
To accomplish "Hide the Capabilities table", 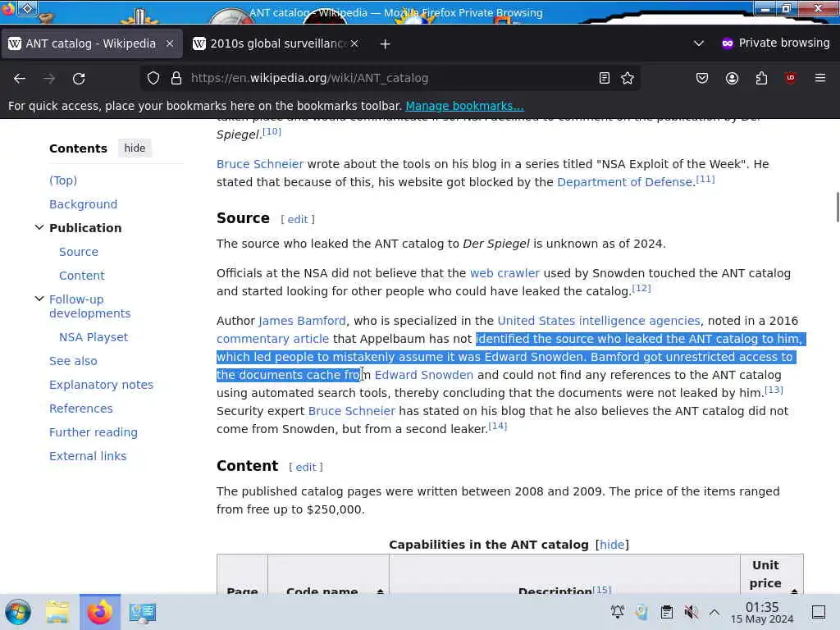I will coord(612,545).
